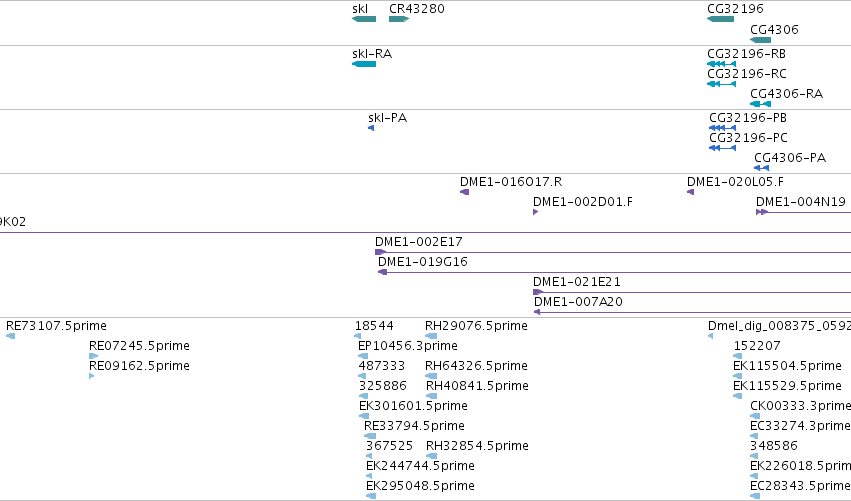Select the RE73107.5prime EST marker
Viewport: 851px width, 501px height.
click(x=10, y=336)
